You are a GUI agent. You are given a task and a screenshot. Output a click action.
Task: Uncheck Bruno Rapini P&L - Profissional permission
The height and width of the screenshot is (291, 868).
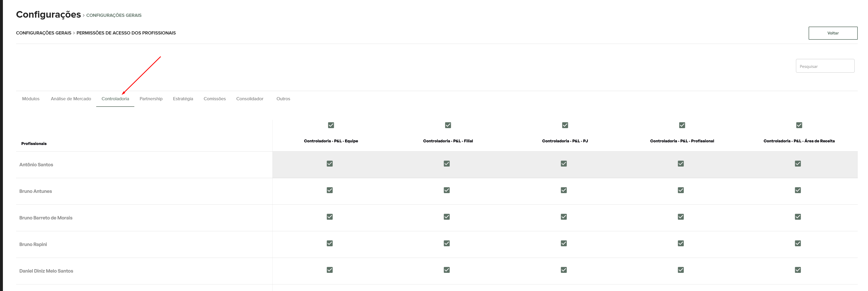(681, 243)
